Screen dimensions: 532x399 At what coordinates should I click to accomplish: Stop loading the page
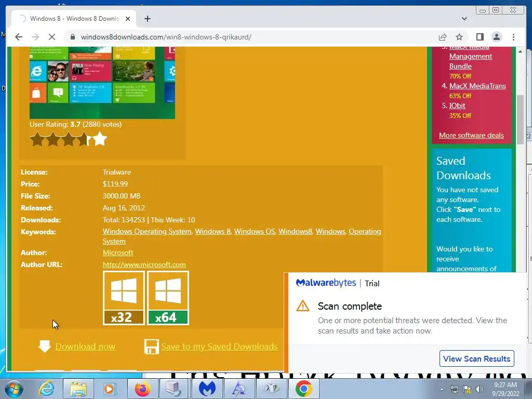[x=52, y=37]
